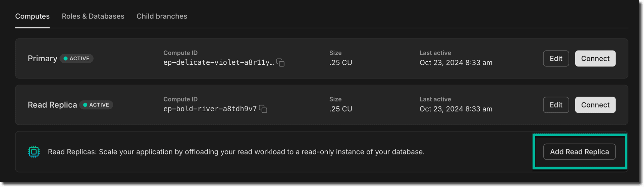Open the Computes tab
The height and width of the screenshot is (187, 644).
[x=32, y=16]
